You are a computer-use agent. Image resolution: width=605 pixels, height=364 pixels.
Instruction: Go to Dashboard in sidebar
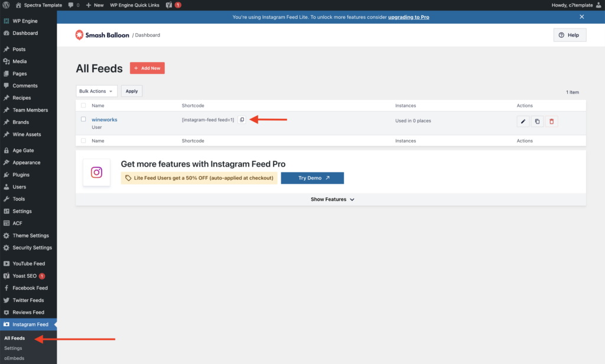tap(28, 33)
